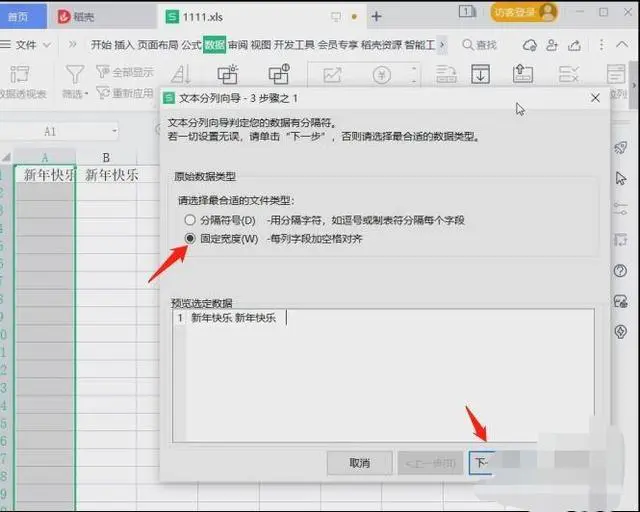Image resolution: width=640 pixels, height=512 pixels.
Task: Open the A1 name box dropdown
Action: [x=114, y=132]
